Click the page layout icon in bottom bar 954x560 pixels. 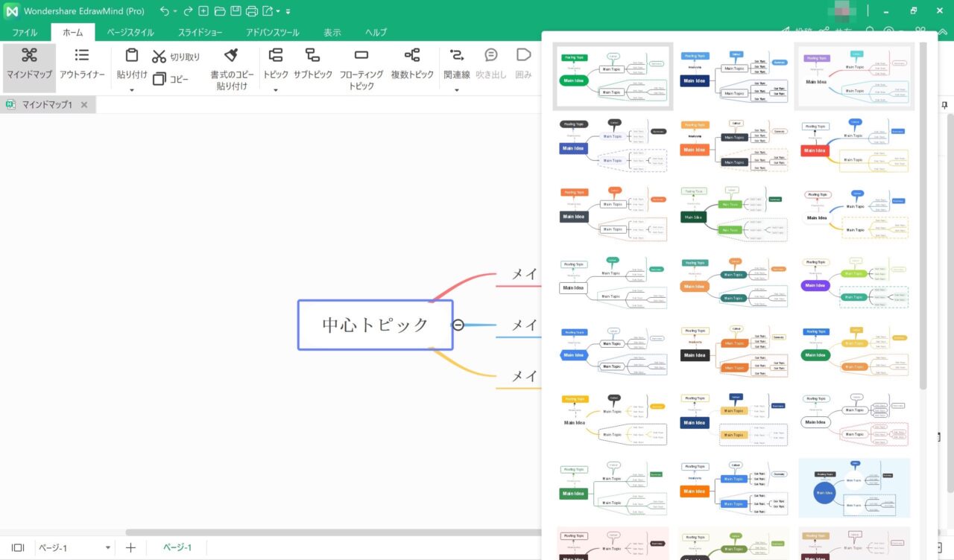pos(18,547)
